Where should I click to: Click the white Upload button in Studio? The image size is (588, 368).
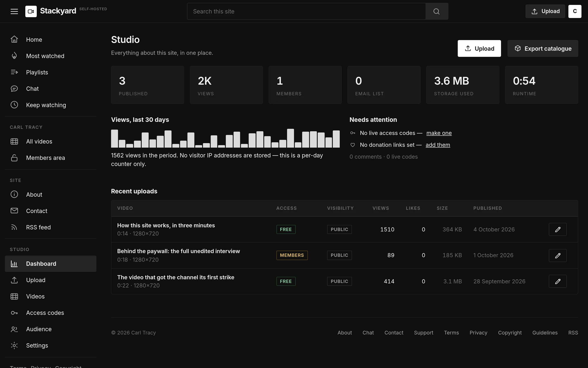479,48
